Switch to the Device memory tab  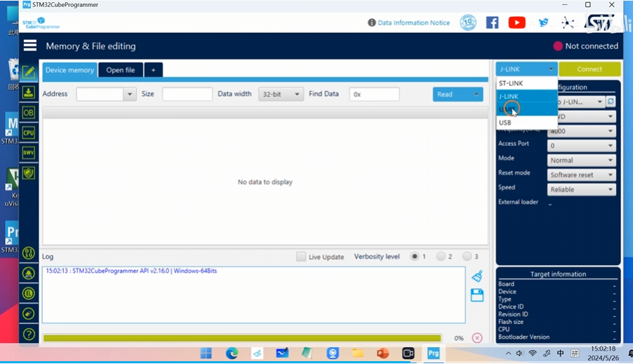click(x=69, y=70)
